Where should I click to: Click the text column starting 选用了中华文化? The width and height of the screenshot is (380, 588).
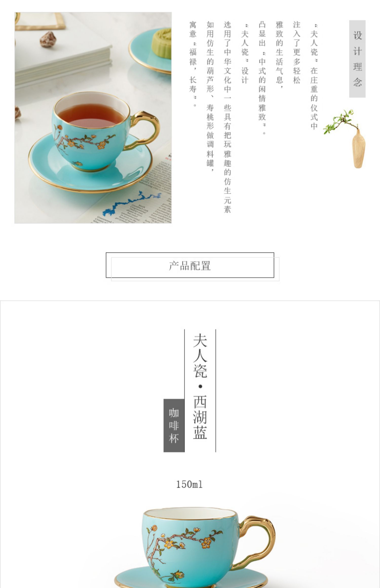coord(227,117)
